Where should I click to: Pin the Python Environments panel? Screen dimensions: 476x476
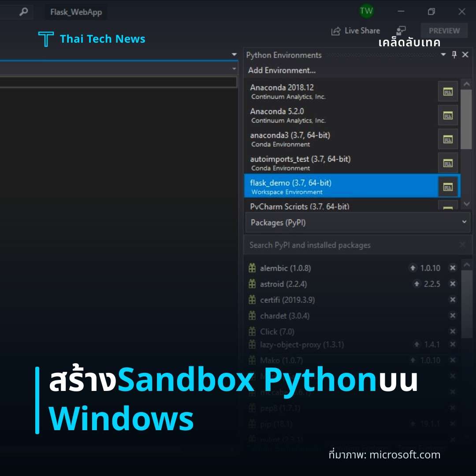coord(454,55)
